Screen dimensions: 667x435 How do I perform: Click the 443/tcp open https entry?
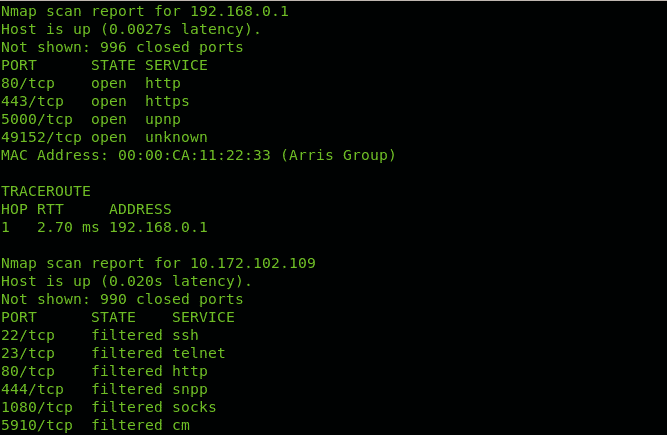95,101
